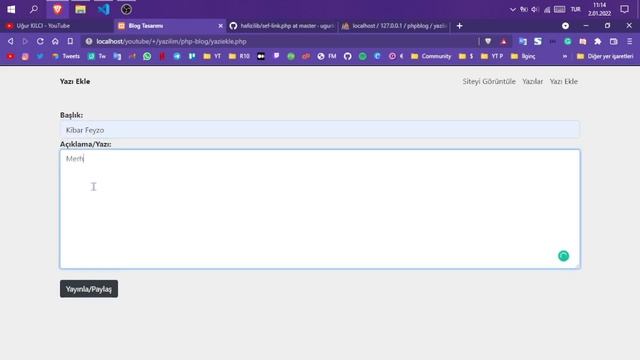This screenshot has height=360, width=640.
Task: Switch the TUR keyboard language indicator
Action: pyautogui.click(x=576, y=9)
